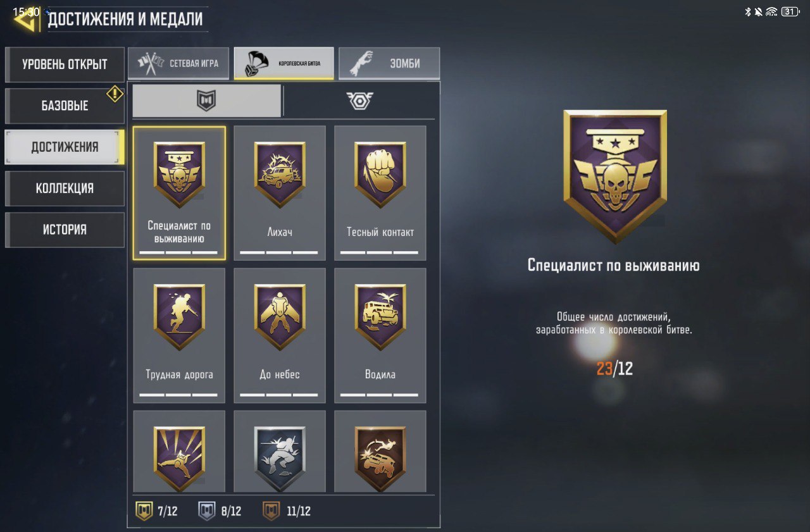Open the История menu section
Image resolution: width=810 pixels, height=532 pixels.
[x=65, y=229]
